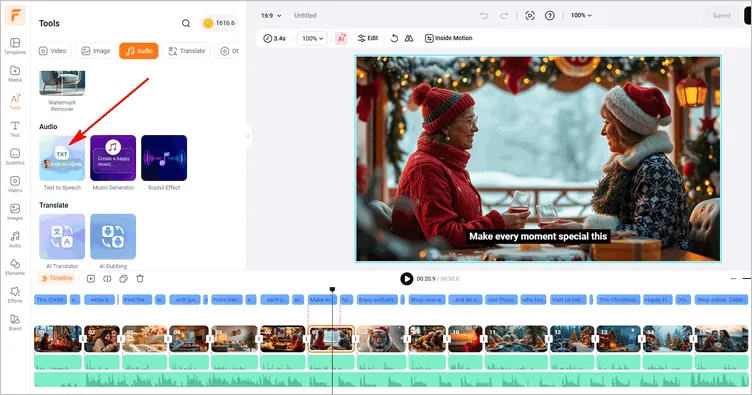Click the delete trash icon in timeline
752x395 pixels.
pos(140,279)
